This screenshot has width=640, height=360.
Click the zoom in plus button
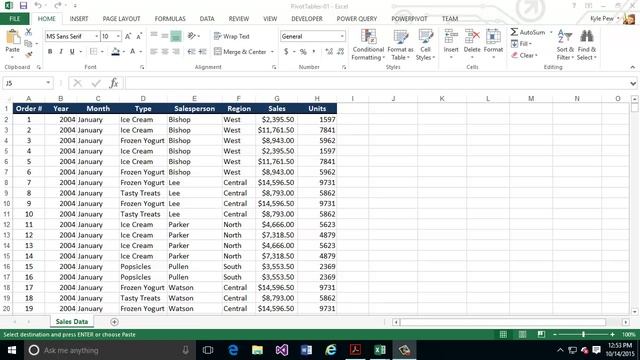point(612,334)
